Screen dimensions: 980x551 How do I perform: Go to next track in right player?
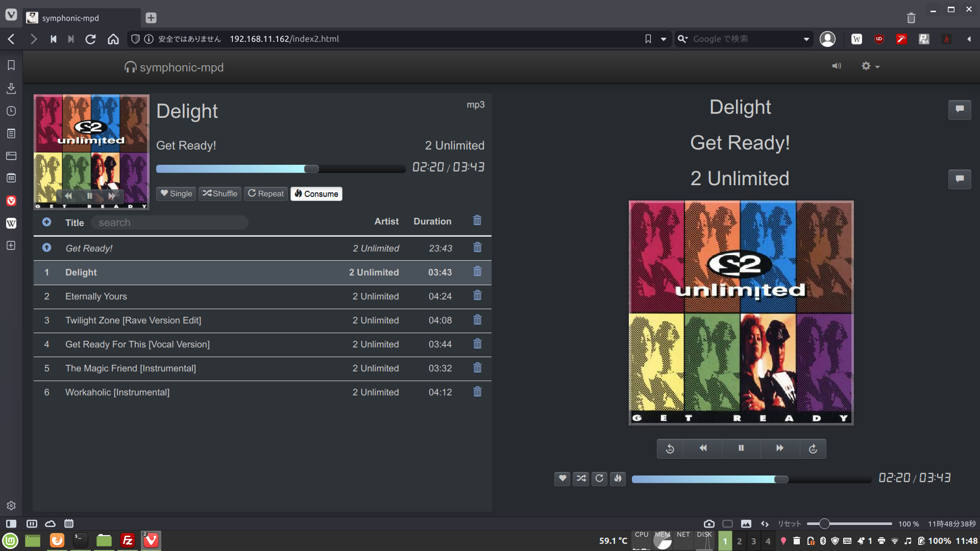(780, 448)
